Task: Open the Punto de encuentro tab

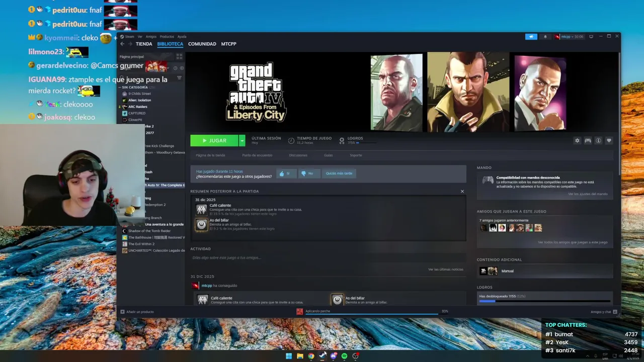Action: point(257,155)
